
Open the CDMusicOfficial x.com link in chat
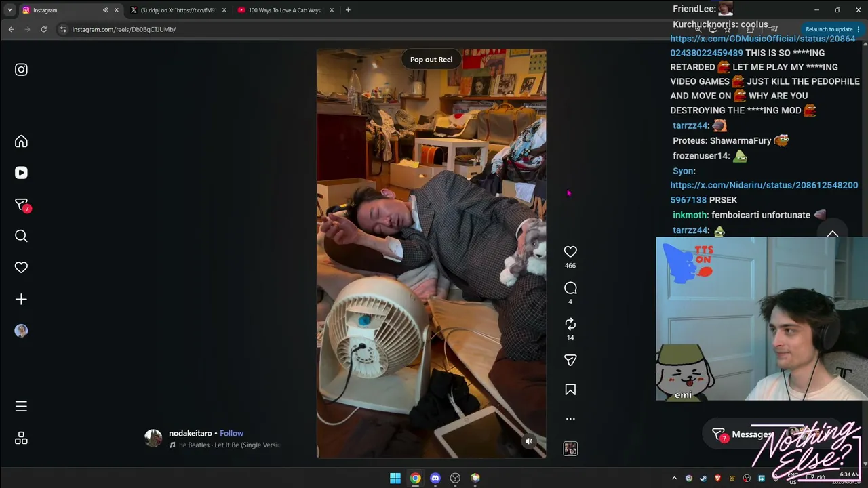(x=763, y=46)
